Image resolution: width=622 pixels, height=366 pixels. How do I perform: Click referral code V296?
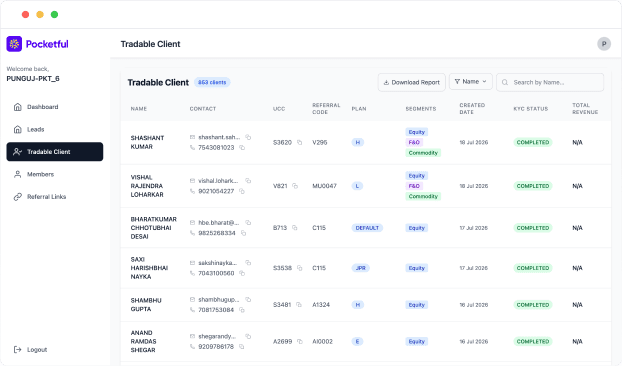(320, 142)
